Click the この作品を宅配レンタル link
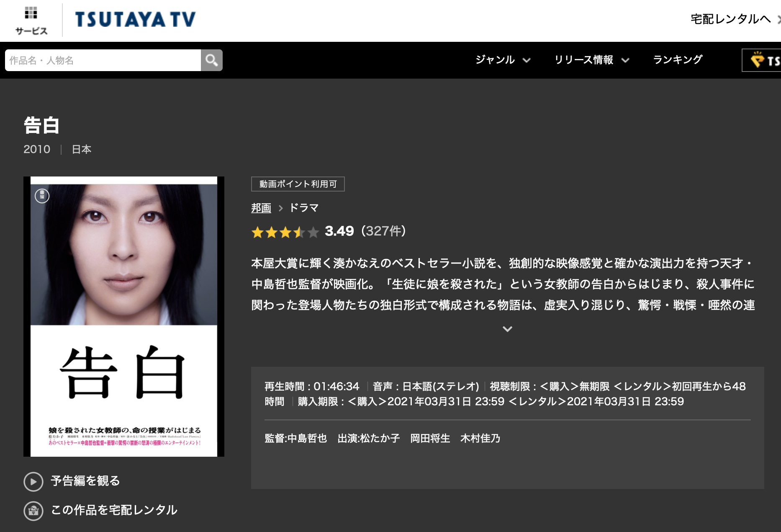The image size is (781, 532). click(114, 510)
